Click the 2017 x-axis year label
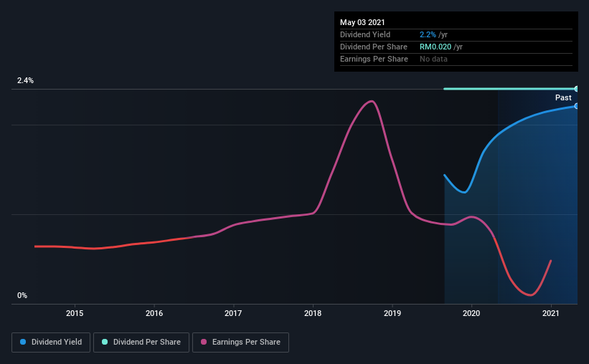 (233, 313)
